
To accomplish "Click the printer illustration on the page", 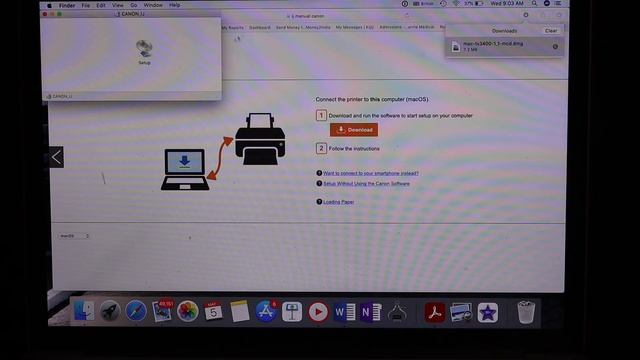I will (x=260, y=139).
